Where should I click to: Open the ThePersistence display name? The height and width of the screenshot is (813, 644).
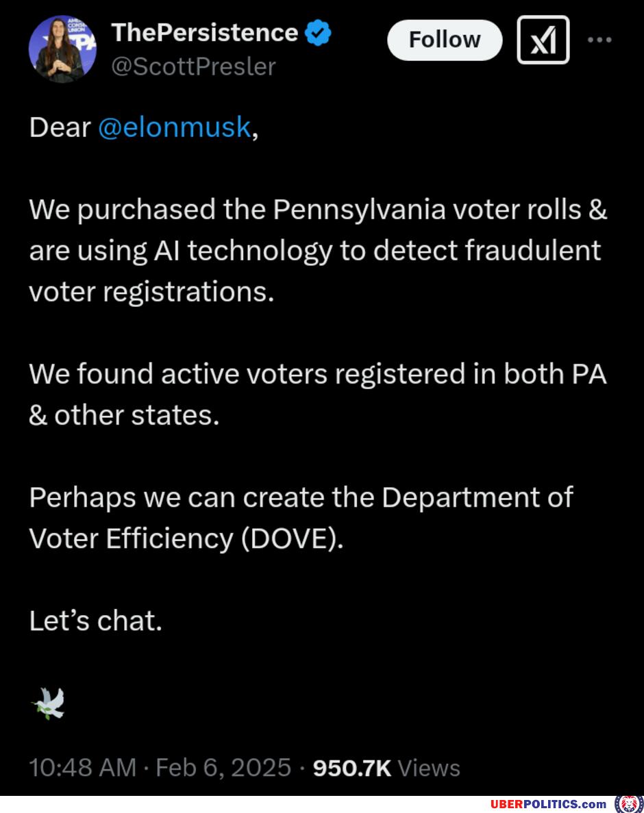(205, 33)
